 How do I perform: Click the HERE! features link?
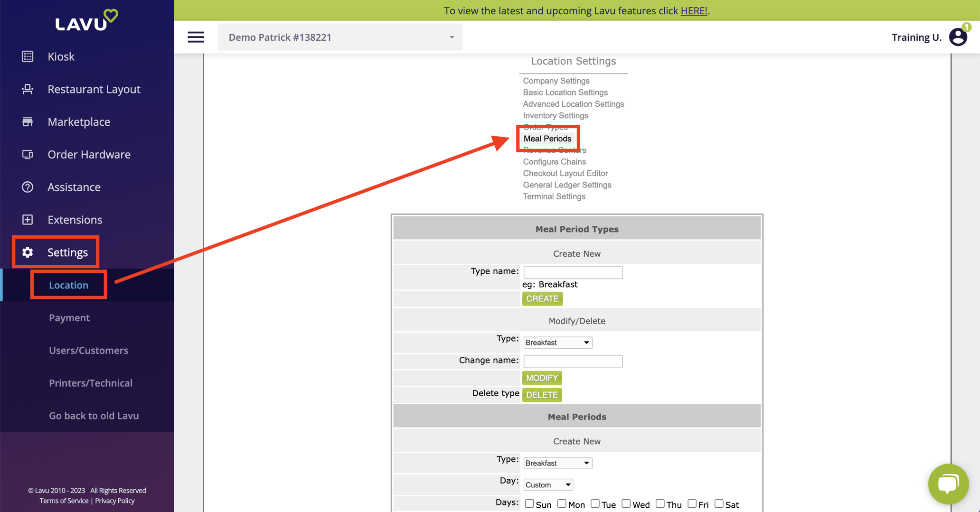pyautogui.click(x=694, y=10)
